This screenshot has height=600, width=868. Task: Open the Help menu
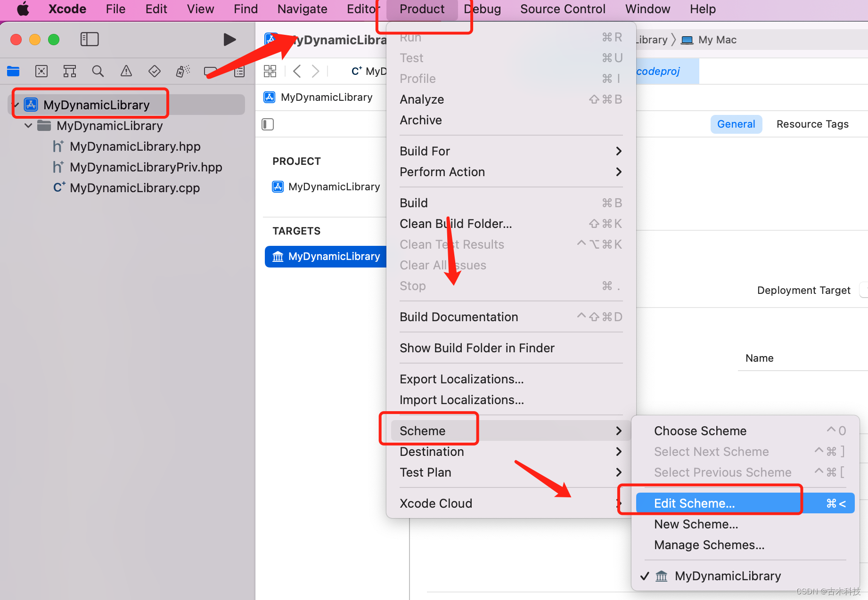703,9
